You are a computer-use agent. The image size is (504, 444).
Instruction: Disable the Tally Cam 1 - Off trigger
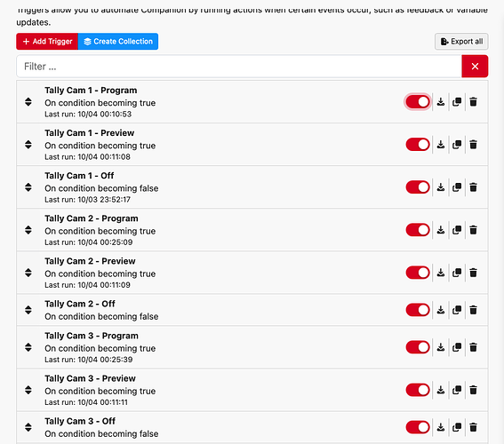pos(418,187)
